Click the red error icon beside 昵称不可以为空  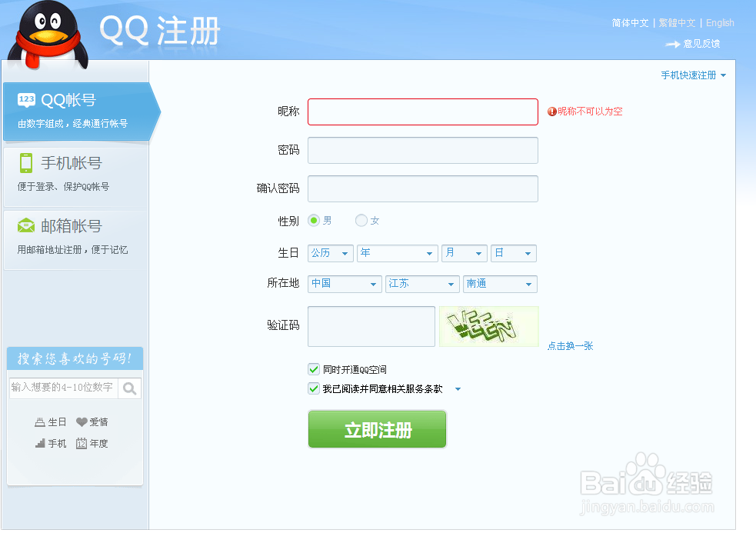(x=552, y=112)
